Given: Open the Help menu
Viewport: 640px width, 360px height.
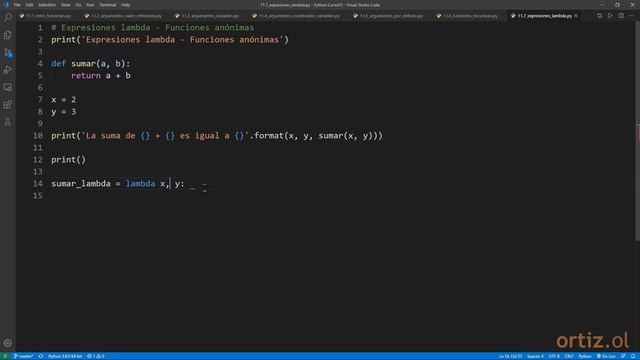Looking at the screenshot, I should (x=125, y=5).
